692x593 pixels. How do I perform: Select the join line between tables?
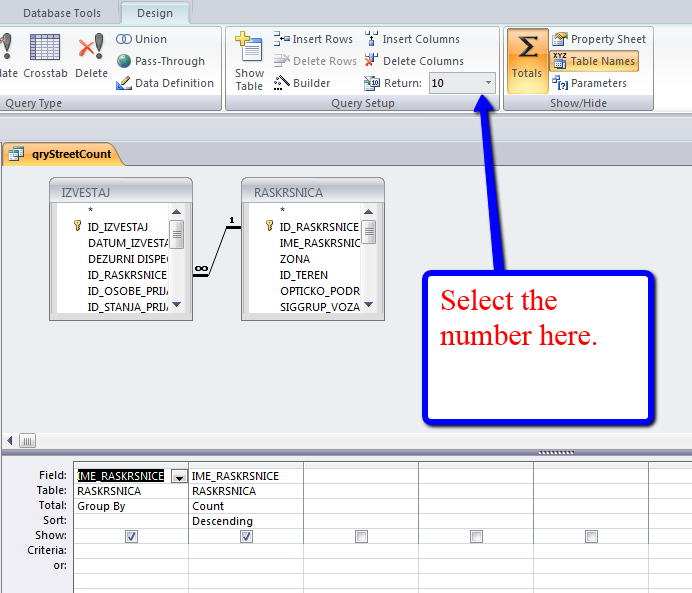click(218, 251)
